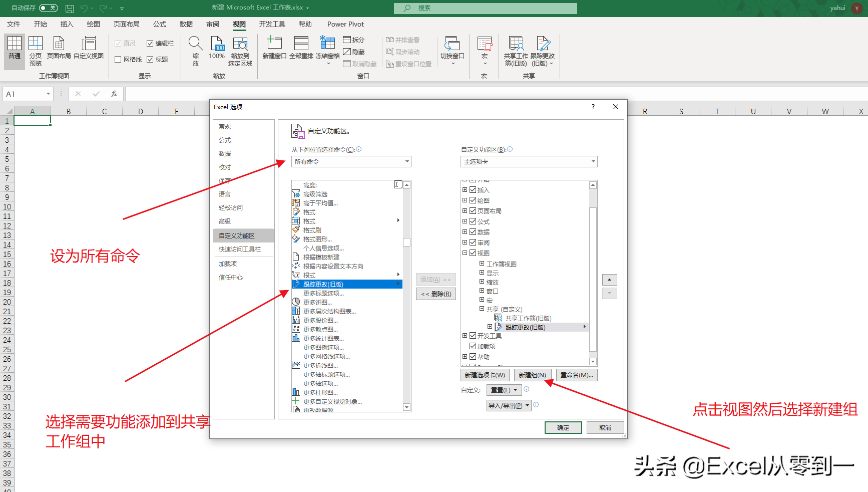This screenshot has width=868, height=492.
Task: Toggle the 网格线 gridlines checkbox
Action: (x=118, y=59)
